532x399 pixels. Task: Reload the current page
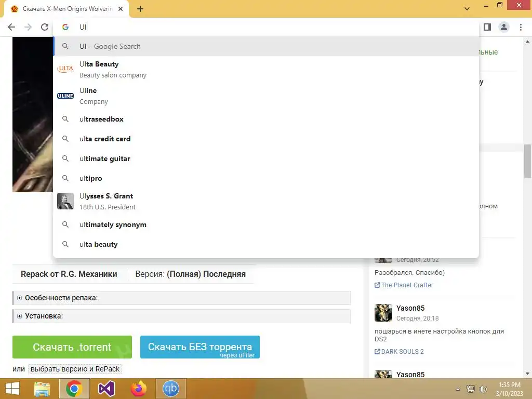pyautogui.click(x=45, y=27)
